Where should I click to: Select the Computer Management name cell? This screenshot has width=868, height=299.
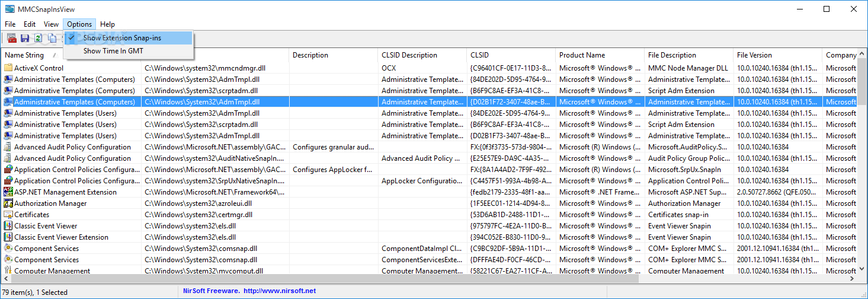[x=52, y=271]
